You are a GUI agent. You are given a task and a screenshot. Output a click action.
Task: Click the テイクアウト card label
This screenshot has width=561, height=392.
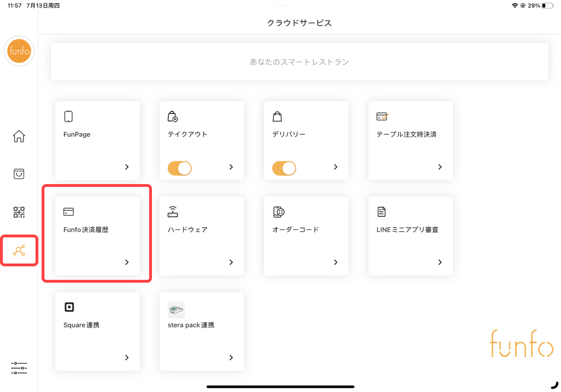[187, 134]
